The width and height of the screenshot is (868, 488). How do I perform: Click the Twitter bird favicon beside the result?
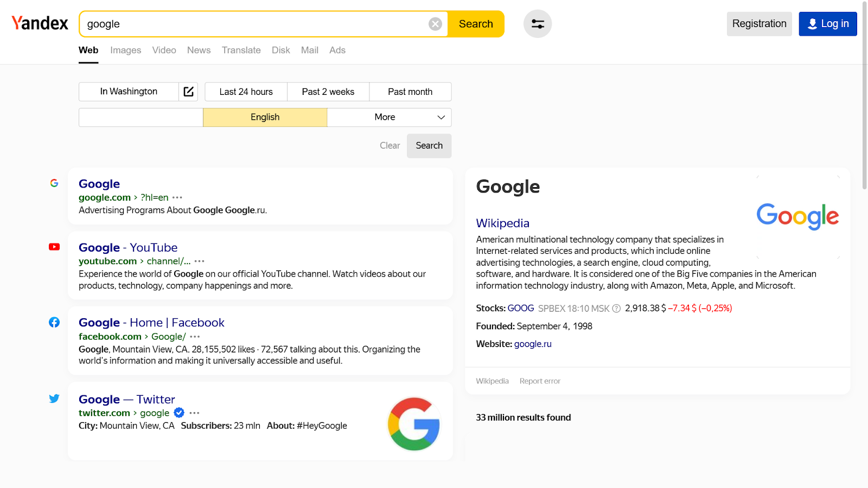pyautogui.click(x=54, y=399)
